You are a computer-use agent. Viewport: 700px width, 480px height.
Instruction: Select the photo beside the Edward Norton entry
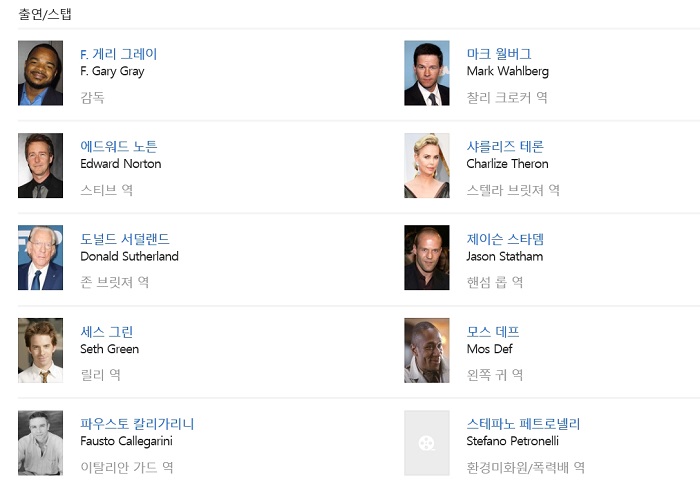point(40,166)
